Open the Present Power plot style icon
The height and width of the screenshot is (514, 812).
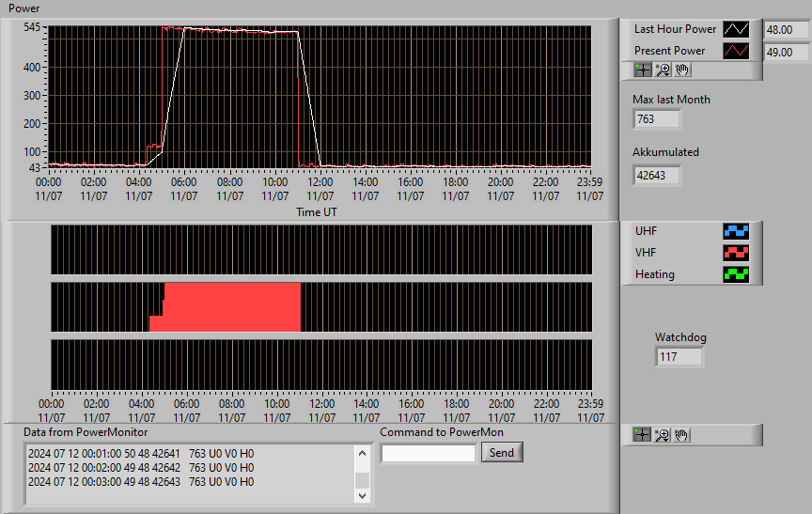(736, 51)
